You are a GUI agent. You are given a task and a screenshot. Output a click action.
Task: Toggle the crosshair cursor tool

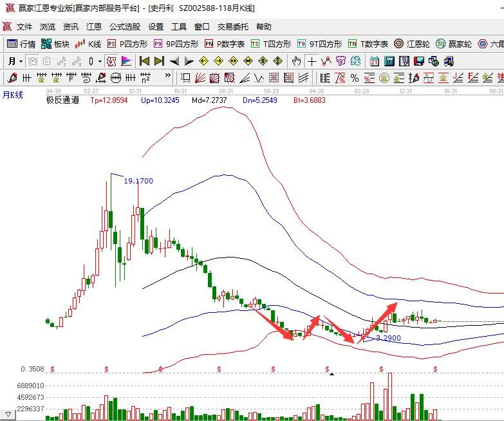[x=312, y=61]
